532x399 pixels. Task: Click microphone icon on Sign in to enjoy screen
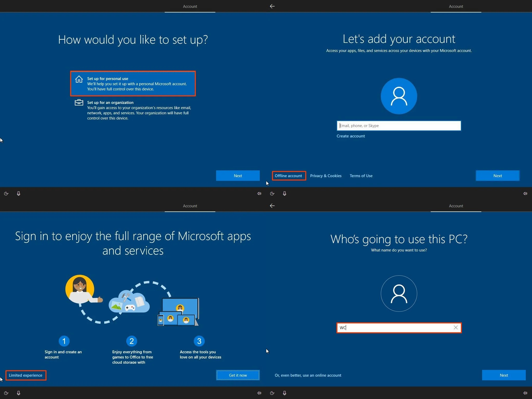tap(18, 393)
